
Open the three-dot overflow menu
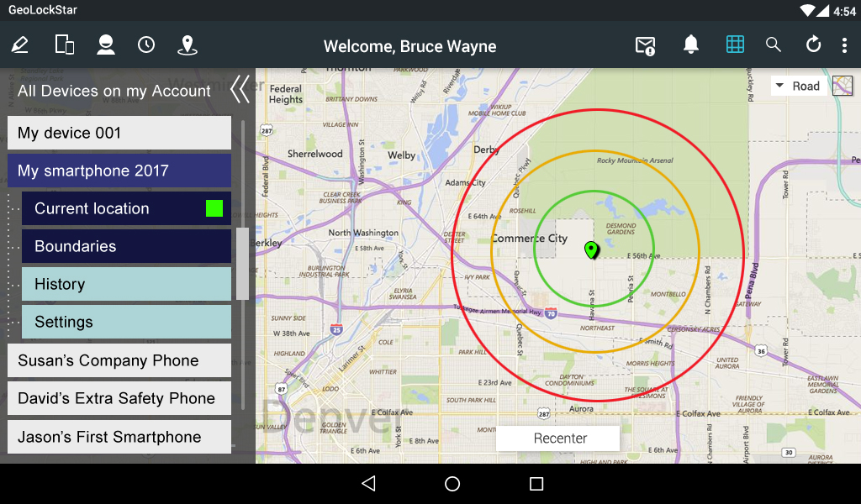(x=844, y=45)
